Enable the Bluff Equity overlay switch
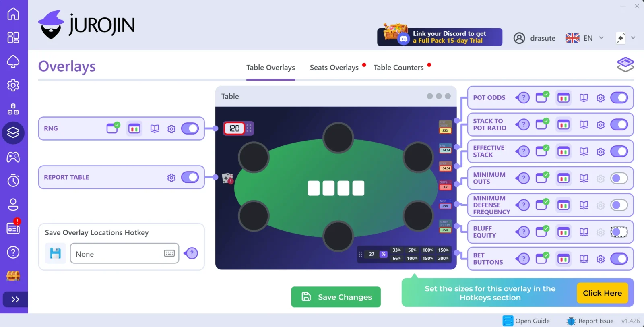 619,232
